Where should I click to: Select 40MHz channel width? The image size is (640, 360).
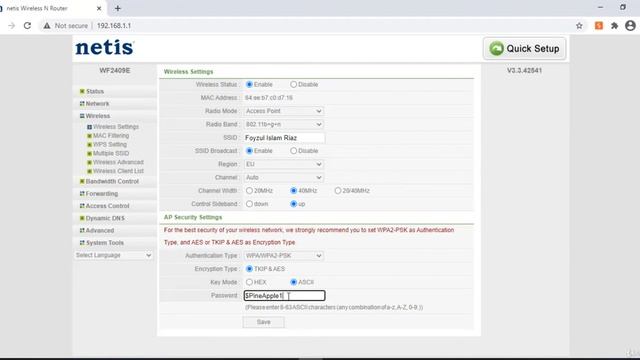[x=293, y=191]
